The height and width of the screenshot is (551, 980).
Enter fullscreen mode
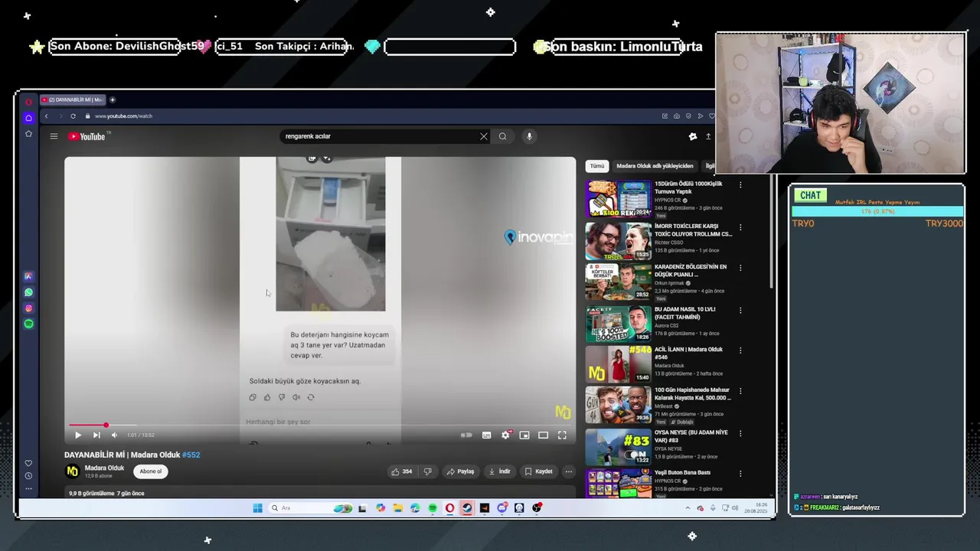(562, 435)
